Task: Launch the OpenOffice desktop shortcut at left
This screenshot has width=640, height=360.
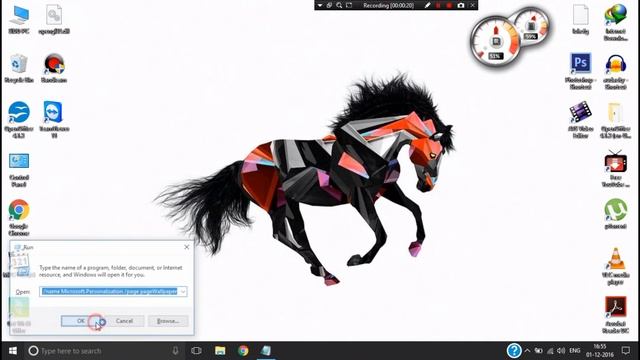Action: tap(19, 120)
